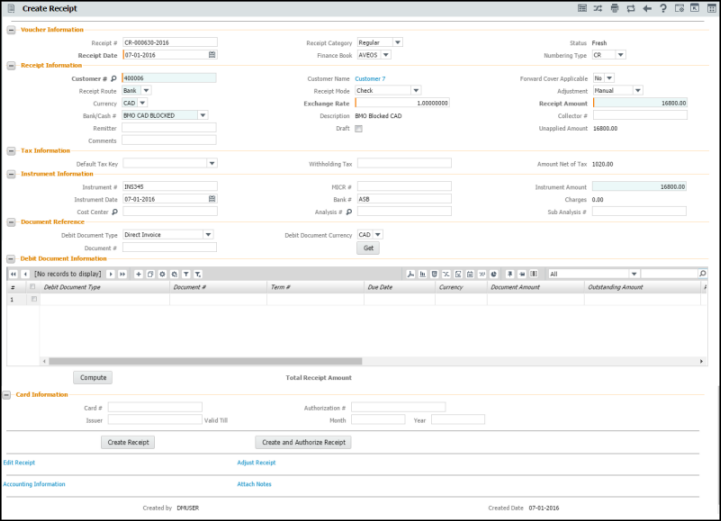The height and width of the screenshot is (521, 721).
Task: Click the Analysis # lookup magnifier
Action: coord(349,212)
